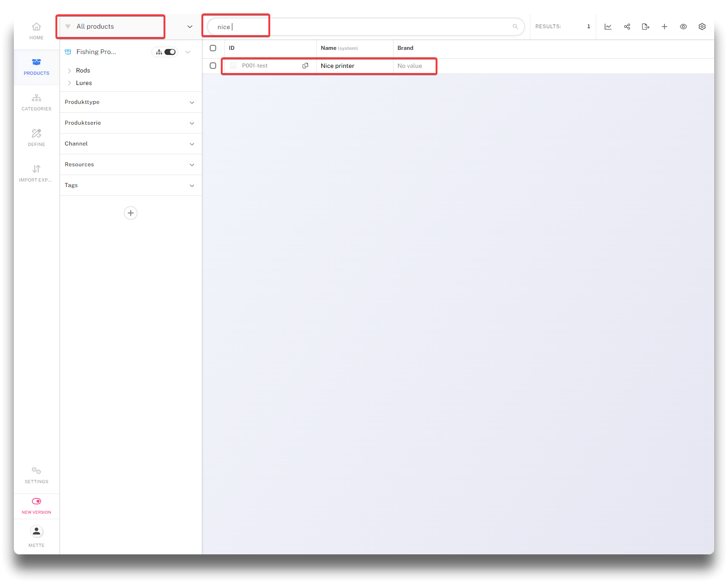The image size is (728, 583).
Task: Click the search magnifier icon
Action: (x=515, y=27)
